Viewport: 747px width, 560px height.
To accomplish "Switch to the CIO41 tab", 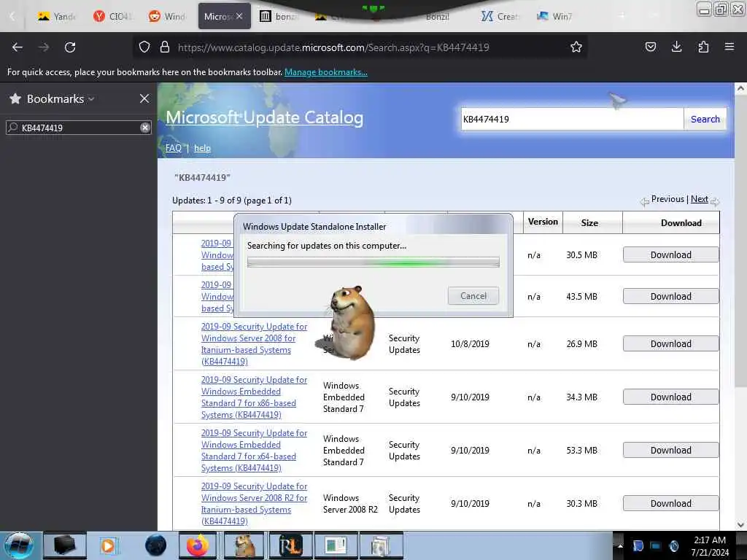I will [x=112, y=17].
